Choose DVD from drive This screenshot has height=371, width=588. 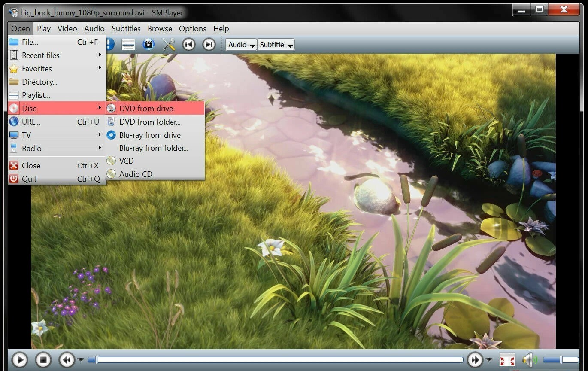pyautogui.click(x=155, y=108)
